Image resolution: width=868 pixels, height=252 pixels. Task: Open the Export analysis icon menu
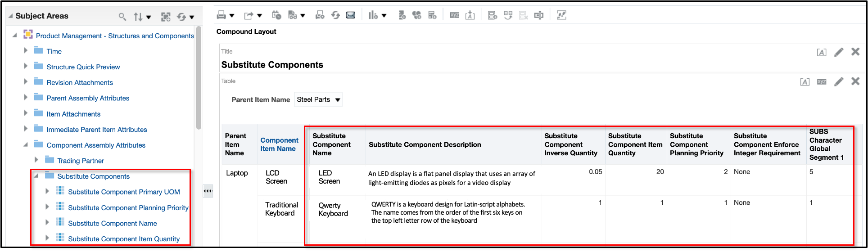coord(249,15)
